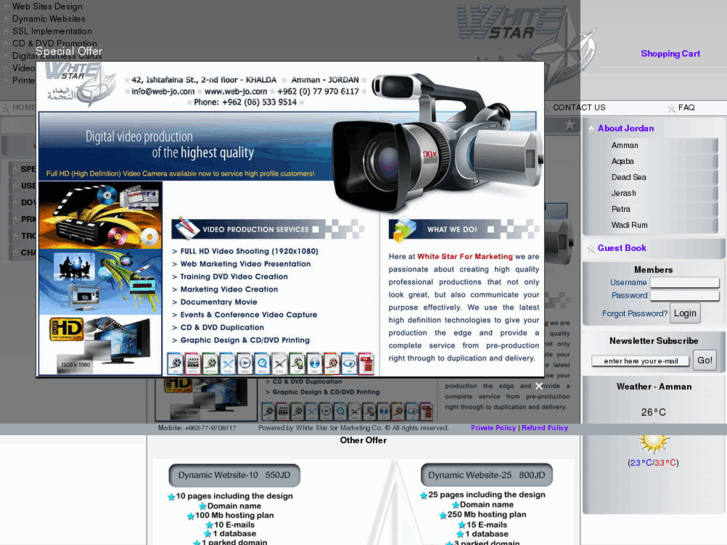Select Amman in the About Jordan list

pyautogui.click(x=625, y=145)
